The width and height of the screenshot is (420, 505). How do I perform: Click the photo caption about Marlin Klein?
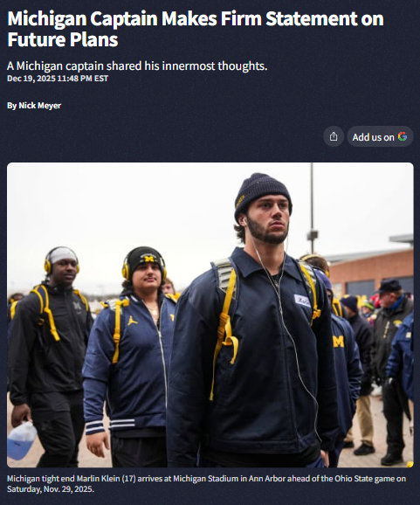tap(206, 483)
